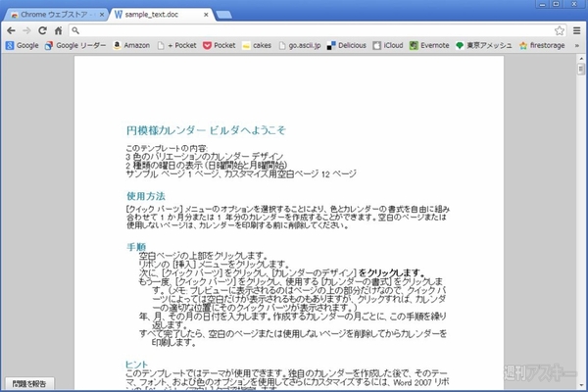Click the forward navigation arrow
Screen dimensions: 588x392
(26, 30)
